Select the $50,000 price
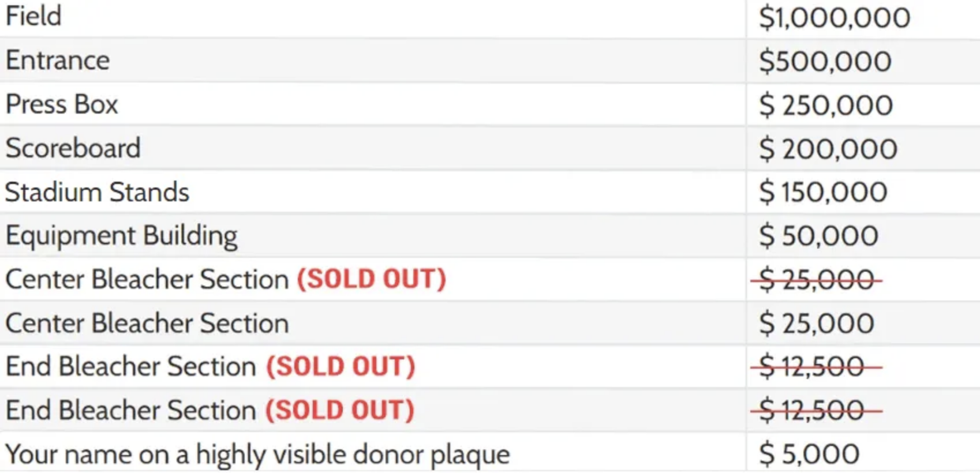980x473 pixels. click(818, 236)
